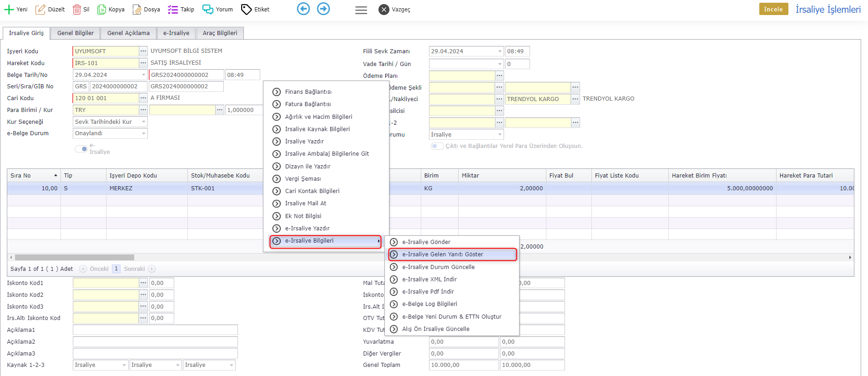
Task: Toggle the e-İrsaliye switch
Action: [81, 149]
